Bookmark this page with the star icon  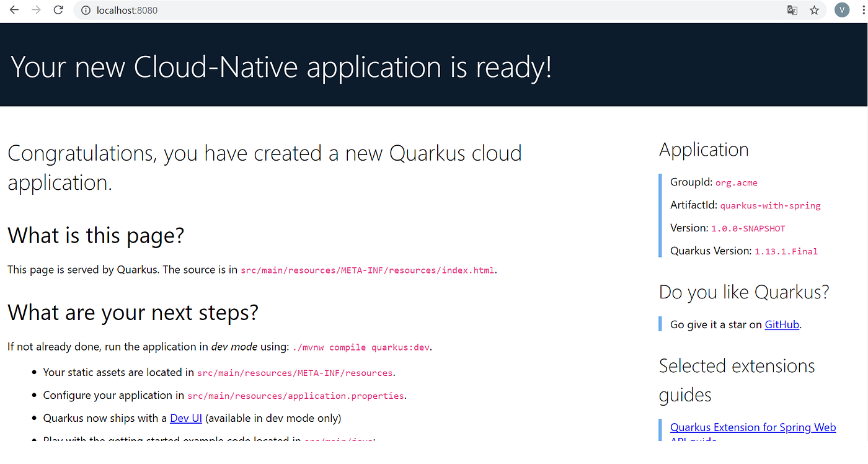coord(814,10)
